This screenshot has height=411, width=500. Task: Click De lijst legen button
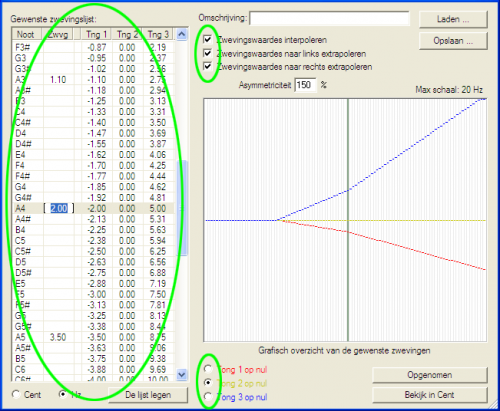coord(148,395)
